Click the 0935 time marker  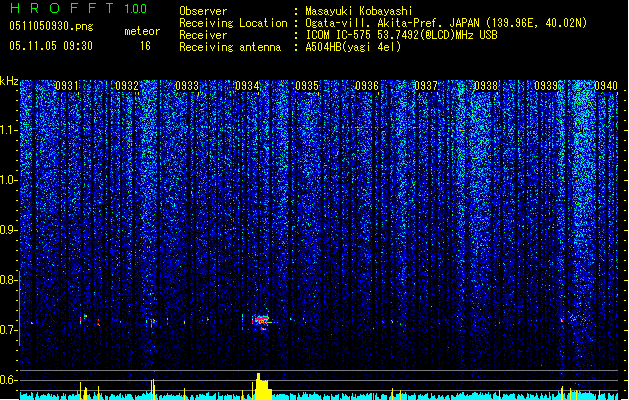tap(307, 86)
